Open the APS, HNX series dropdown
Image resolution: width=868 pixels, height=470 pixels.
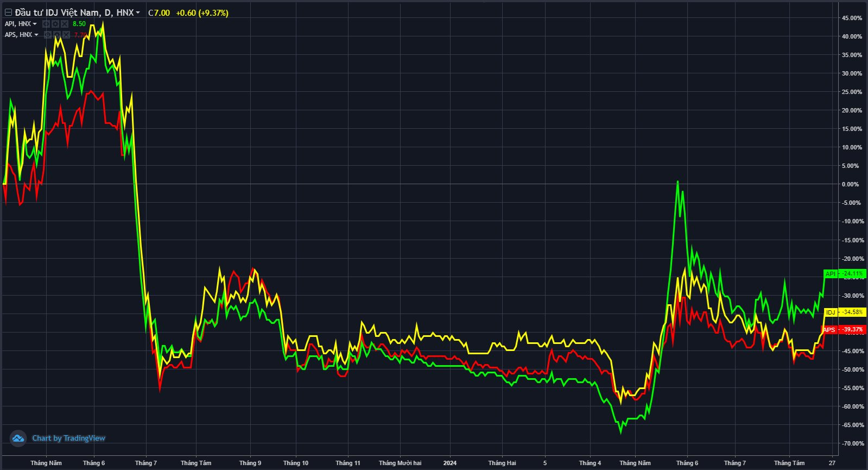pyautogui.click(x=36, y=35)
